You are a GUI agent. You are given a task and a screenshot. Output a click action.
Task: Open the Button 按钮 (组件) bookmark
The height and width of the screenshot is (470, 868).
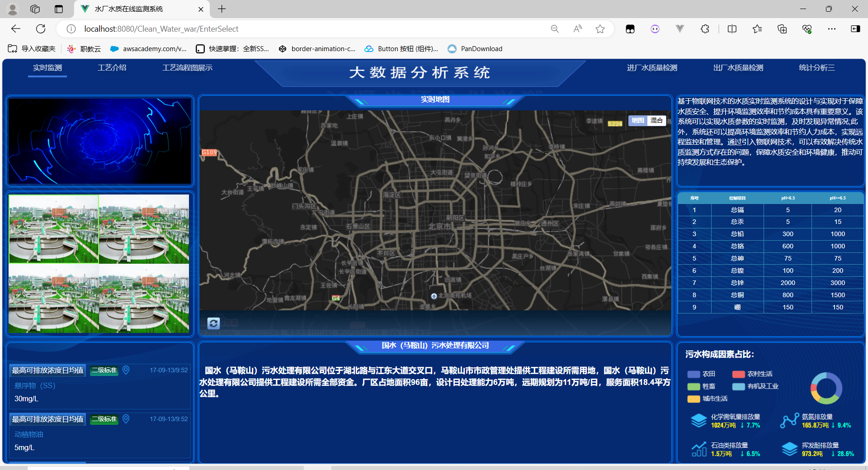401,49
